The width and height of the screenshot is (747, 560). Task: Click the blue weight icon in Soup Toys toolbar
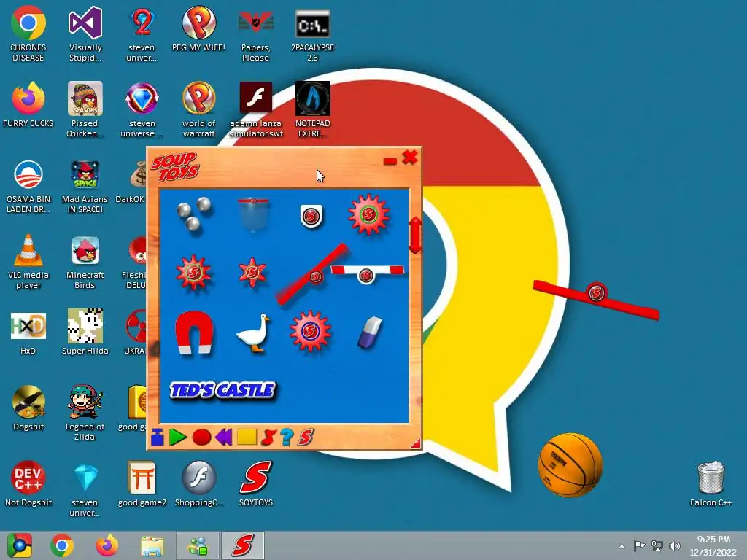pyautogui.click(x=158, y=437)
